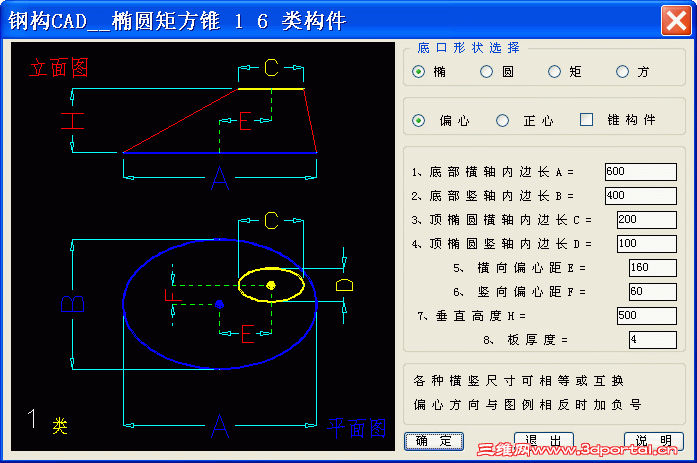This screenshot has width=697, height=463.
Task: Select the 矩 rectangle bottom shape radio
Action: click(554, 72)
